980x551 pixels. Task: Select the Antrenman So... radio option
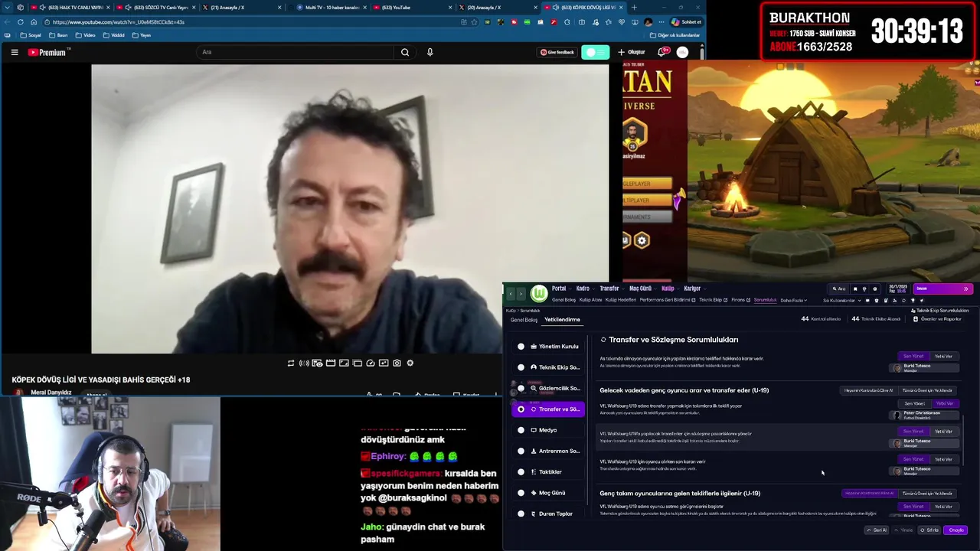click(521, 451)
